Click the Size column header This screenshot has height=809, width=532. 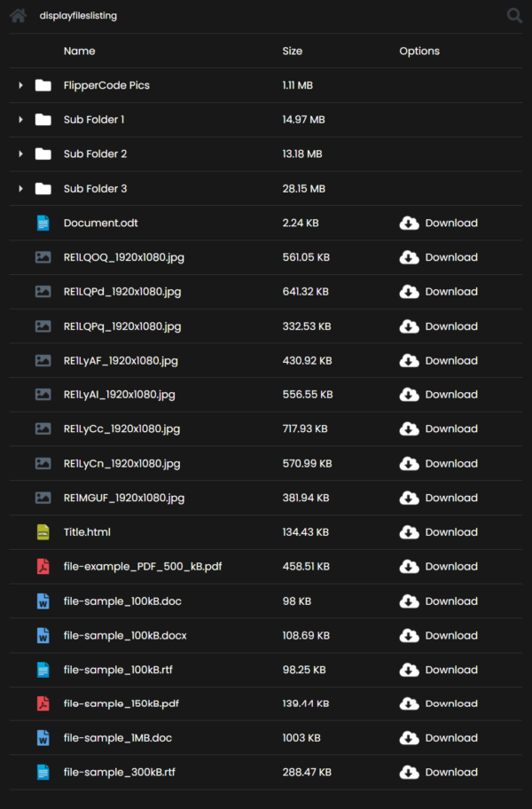tap(293, 51)
